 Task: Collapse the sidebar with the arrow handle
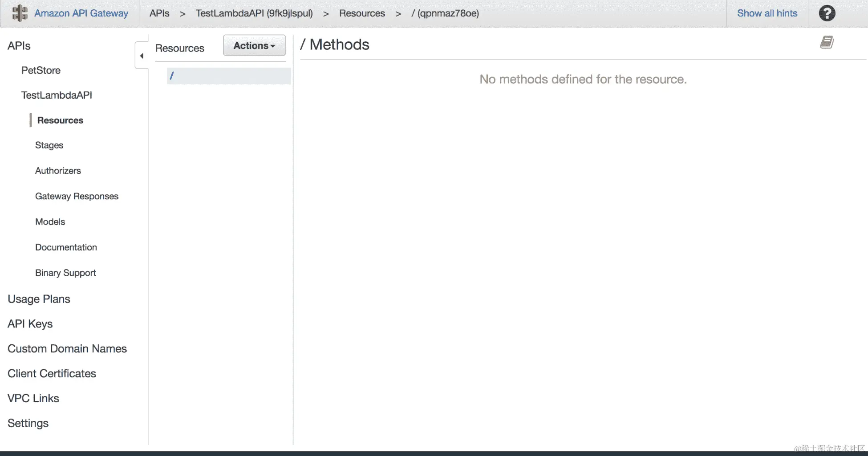click(142, 56)
